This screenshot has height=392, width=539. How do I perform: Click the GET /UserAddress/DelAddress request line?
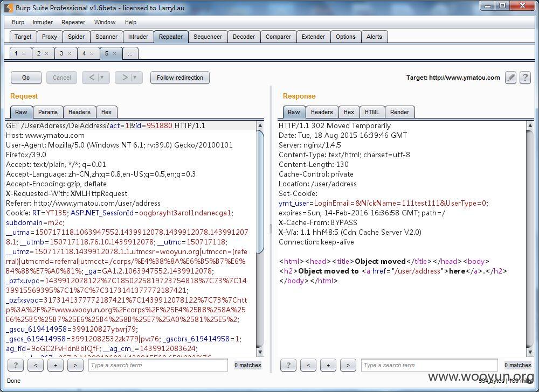106,125
